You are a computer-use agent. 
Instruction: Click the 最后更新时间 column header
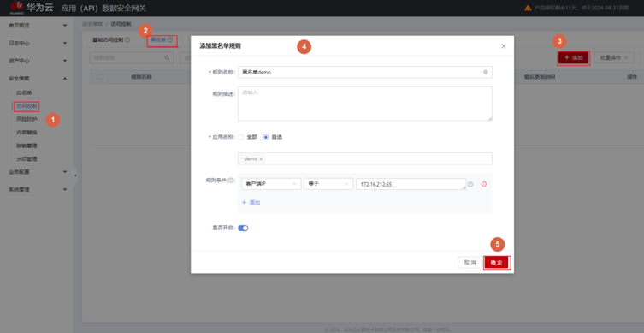point(540,77)
